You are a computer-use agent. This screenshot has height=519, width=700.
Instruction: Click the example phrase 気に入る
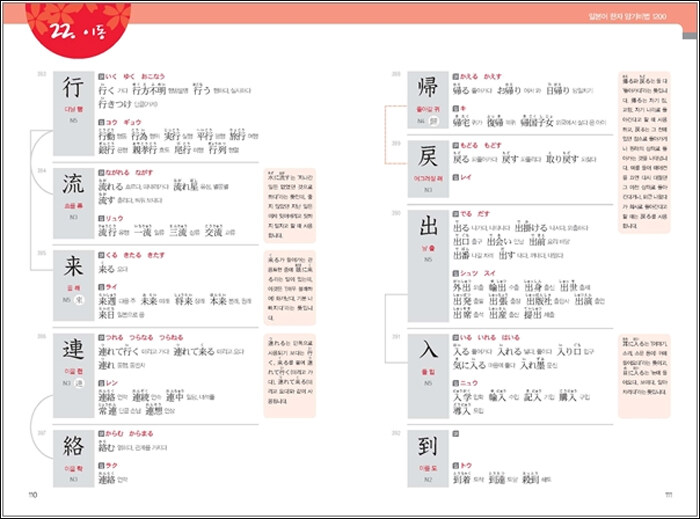(x=469, y=364)
